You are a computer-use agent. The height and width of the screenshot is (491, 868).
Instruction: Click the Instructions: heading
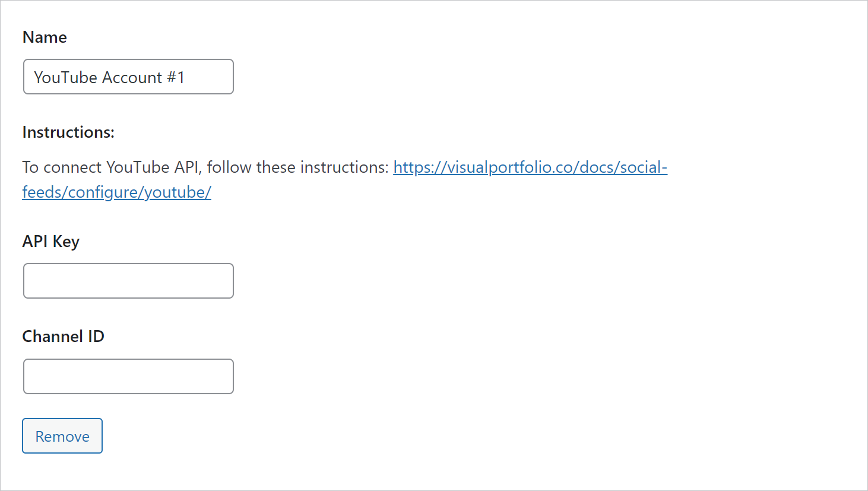(68, 132)
